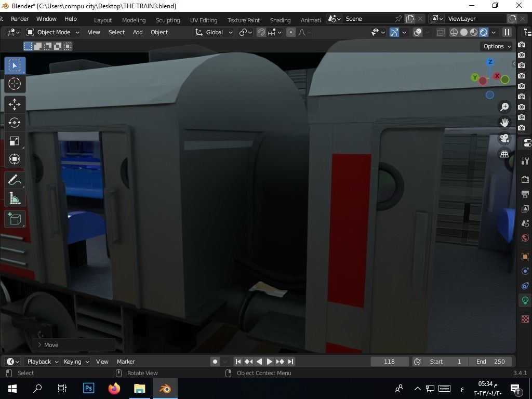This screenshot has height=399, width=532.
Task: Open Object Constraints properties tab
Action: 525,286
